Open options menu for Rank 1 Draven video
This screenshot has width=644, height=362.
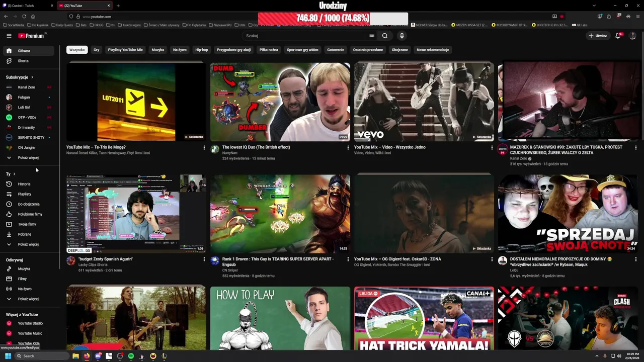(348, 259)
